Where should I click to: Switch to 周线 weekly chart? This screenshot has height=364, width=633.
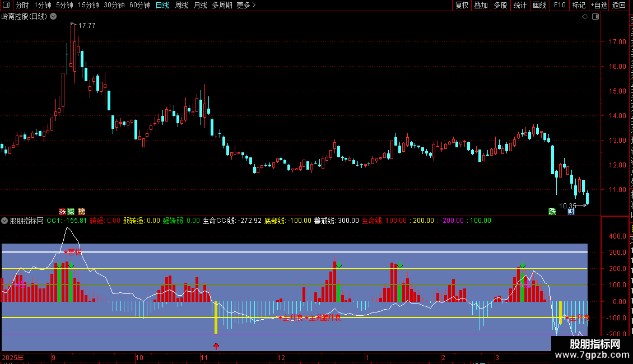pyautogui.click(x=181, y=5)
